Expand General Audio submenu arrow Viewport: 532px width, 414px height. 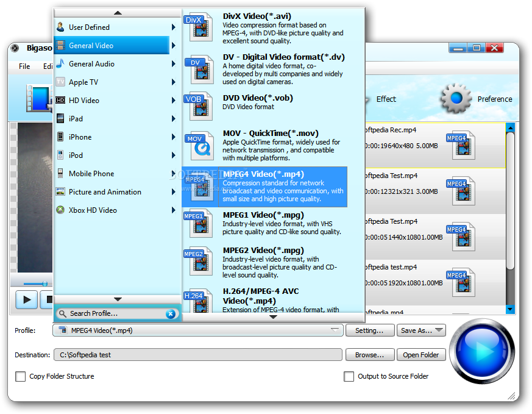[x=174, y=64]
